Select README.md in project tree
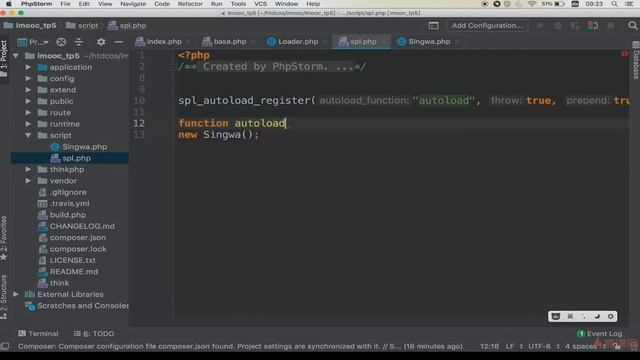 click(73, 271)
